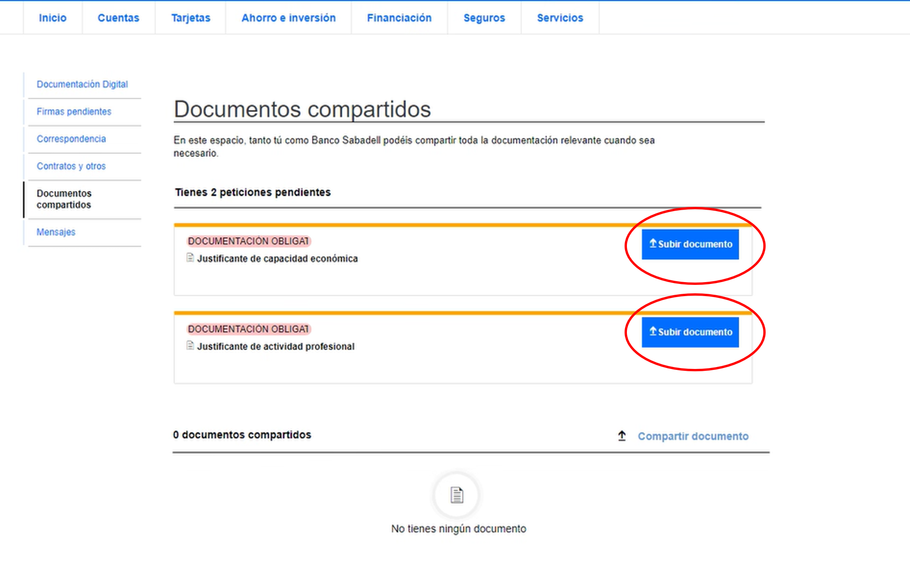Select Documentos compartidos sidebar item
The height and width of the screenshot is (588, 910).
click(x=64, y=199)
